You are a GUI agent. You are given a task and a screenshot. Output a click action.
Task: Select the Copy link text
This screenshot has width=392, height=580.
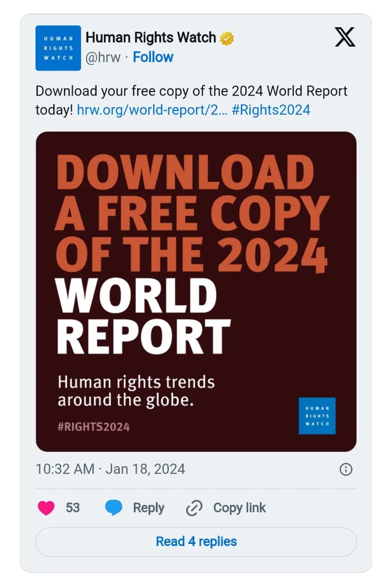pyautogui.click(x=239, y=508)
